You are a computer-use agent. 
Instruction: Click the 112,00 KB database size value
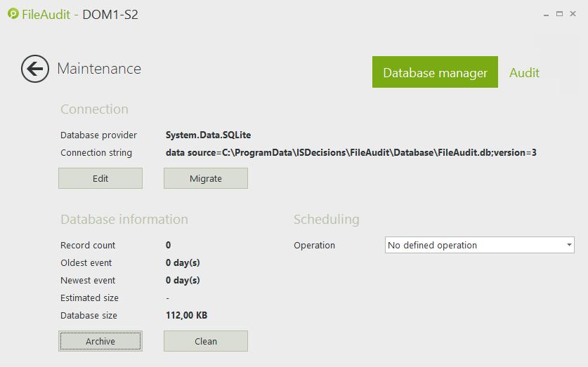pyautogui.click(x=186, y=315)
